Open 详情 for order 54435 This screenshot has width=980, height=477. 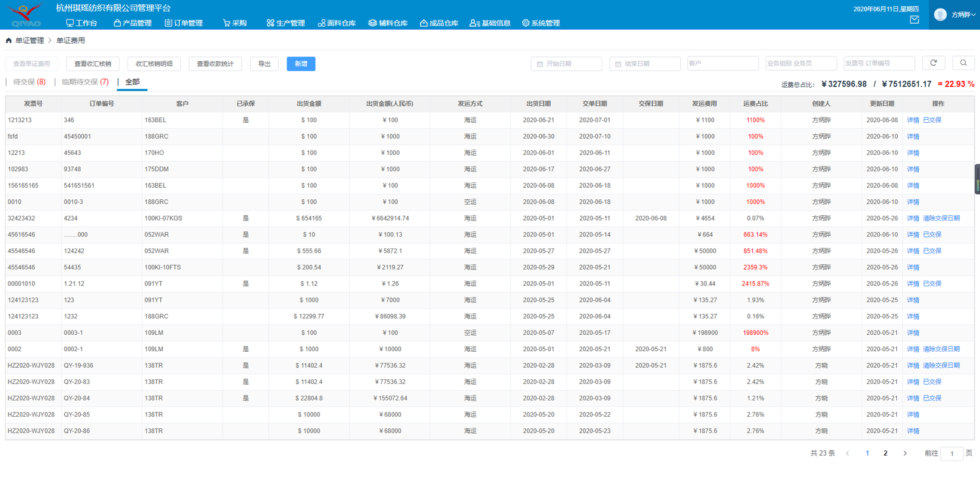[913, 267]
